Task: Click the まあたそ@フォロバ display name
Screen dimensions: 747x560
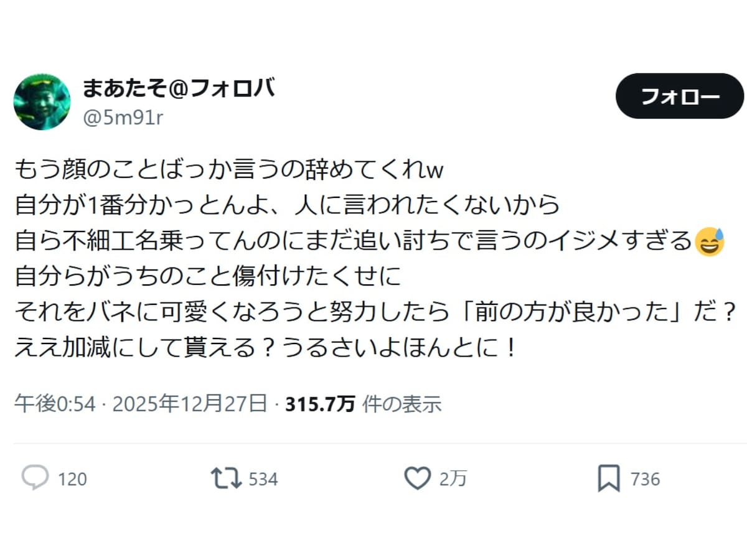Action: [181, 88]
